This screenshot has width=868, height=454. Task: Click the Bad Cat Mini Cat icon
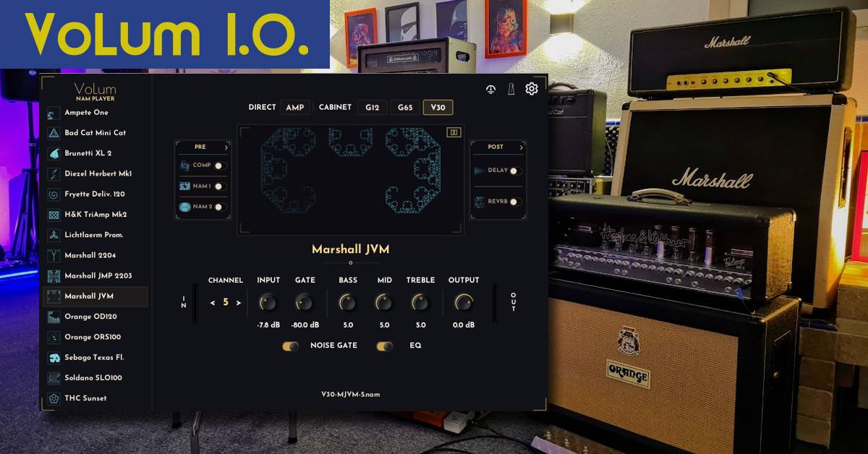coord(54,133)
